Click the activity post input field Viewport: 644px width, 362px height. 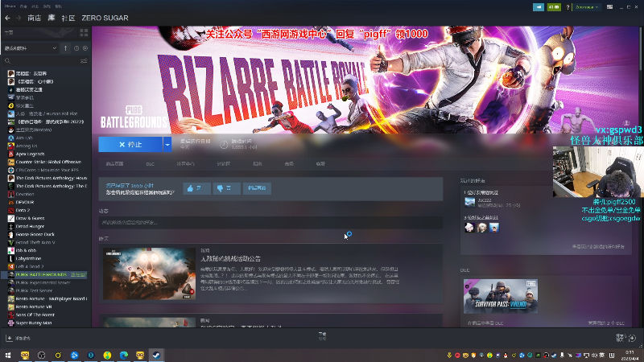tap(270, 223)
